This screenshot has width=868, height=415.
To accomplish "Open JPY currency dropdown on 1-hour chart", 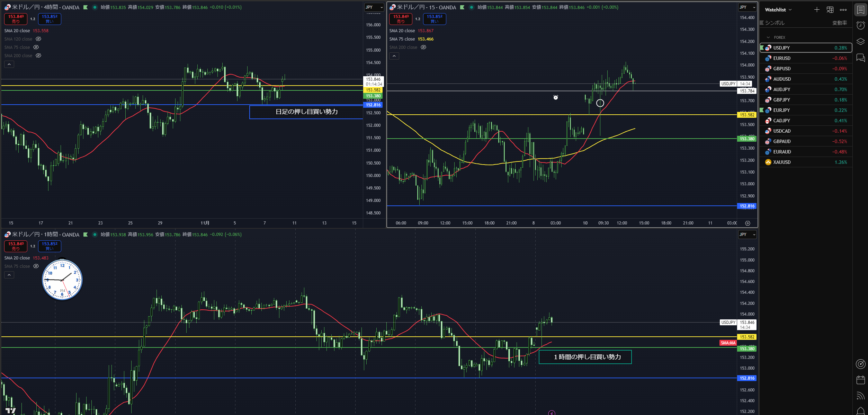I will (x=747, y=235).
